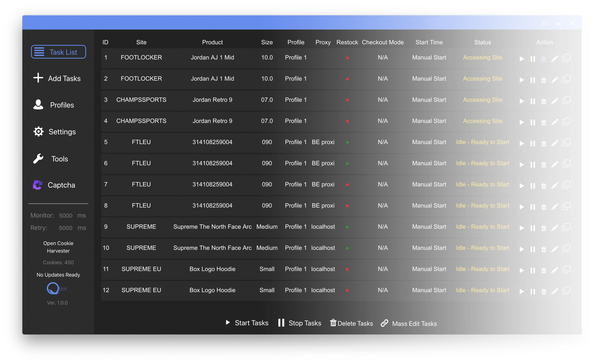
Task: Click No Updates Ready text
Action: (x=58, y=275)
